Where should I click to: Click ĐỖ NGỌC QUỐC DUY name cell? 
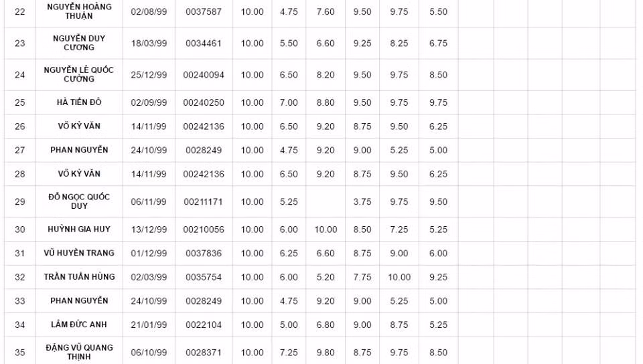[x=79, y=201]
